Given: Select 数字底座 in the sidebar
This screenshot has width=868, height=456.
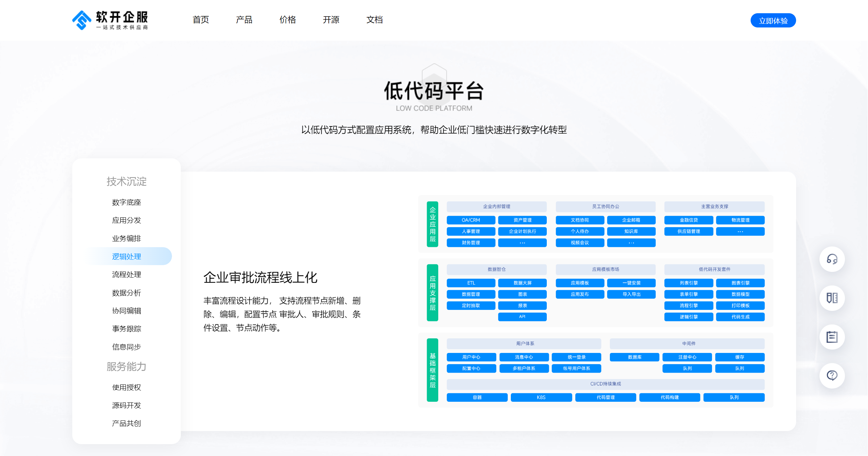Looking at the screenshot, I should [126, 202].
